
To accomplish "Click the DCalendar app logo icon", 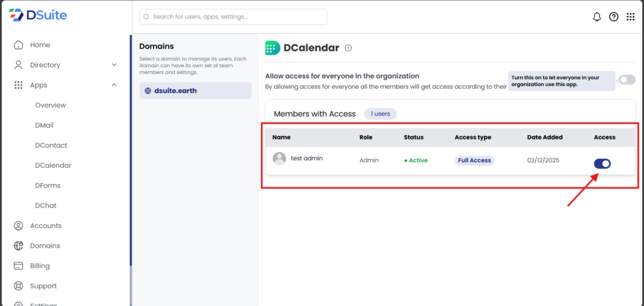I will 272,48.
